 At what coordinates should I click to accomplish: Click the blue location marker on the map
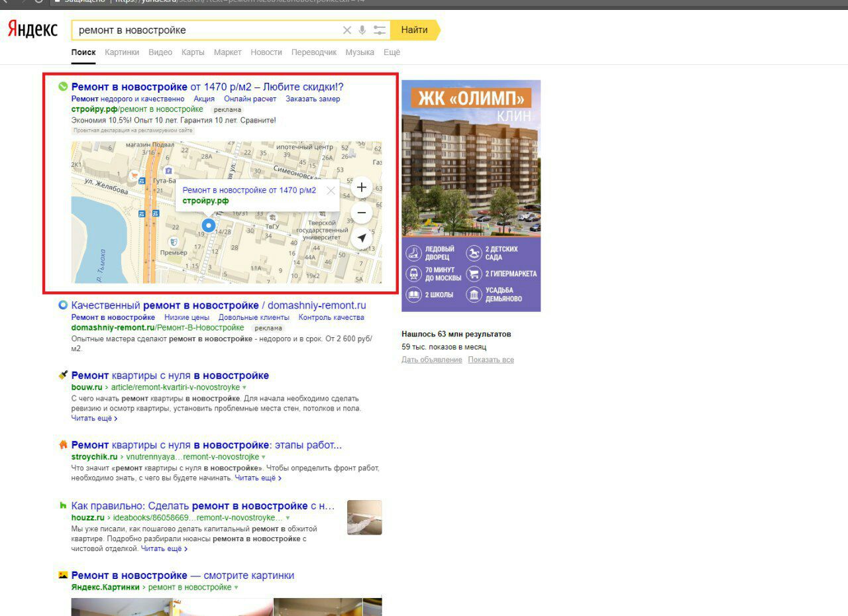(209, 226)
